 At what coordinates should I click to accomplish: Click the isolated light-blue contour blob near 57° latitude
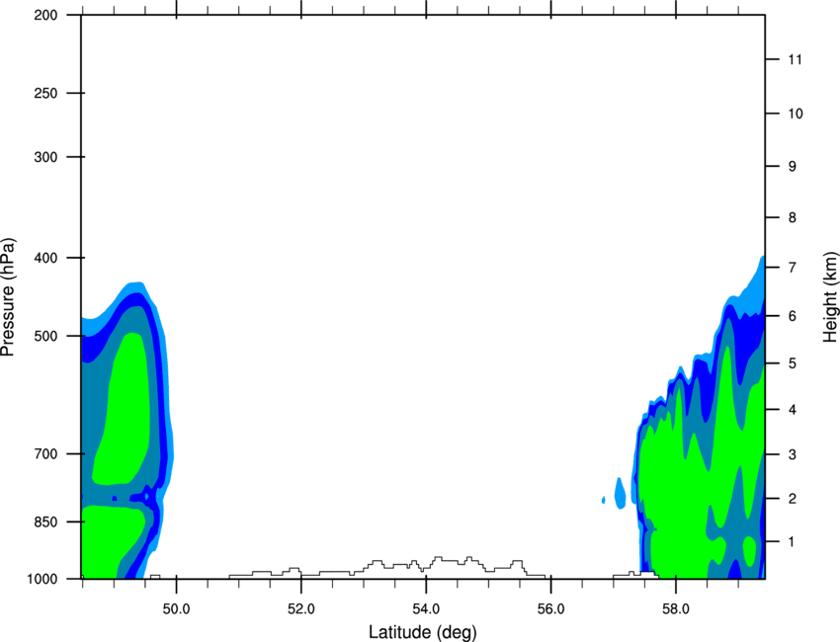click(x=620, y=493)
